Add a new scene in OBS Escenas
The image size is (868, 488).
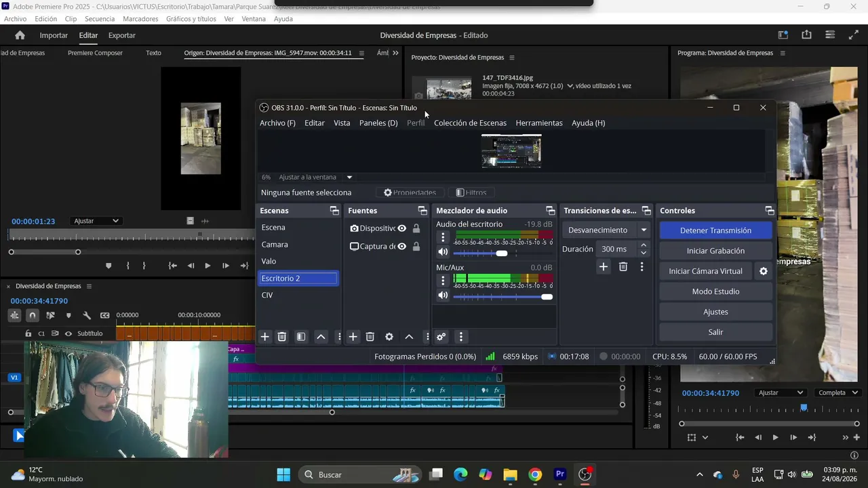click(x=265, y=337)
